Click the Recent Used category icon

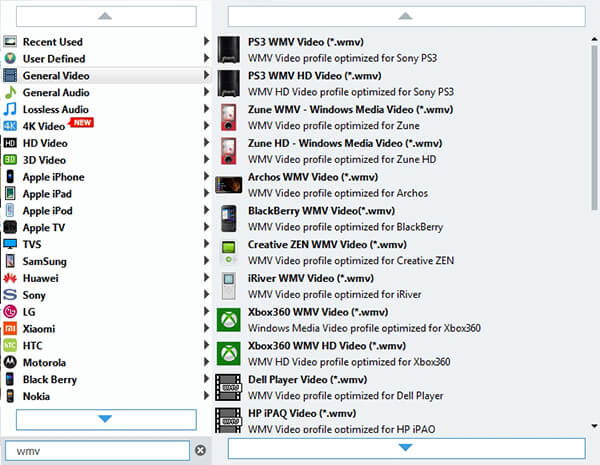10,41
